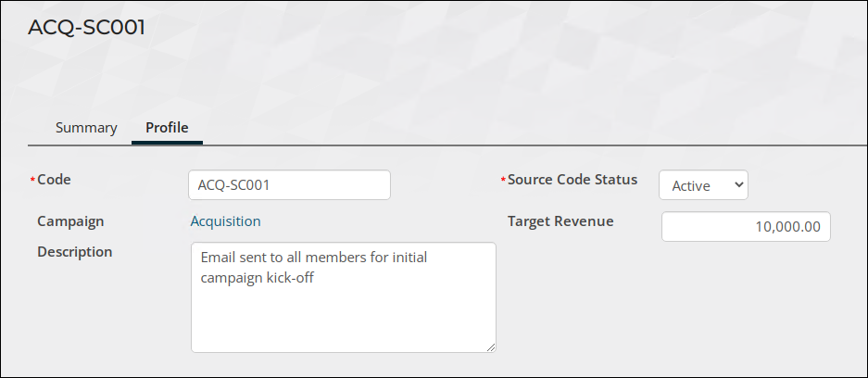Viewport: 868px width, 378px height.
Task: Click the Code input field containing ACQ-SC001
Action: pyautogui.click(x=290, y=185)
